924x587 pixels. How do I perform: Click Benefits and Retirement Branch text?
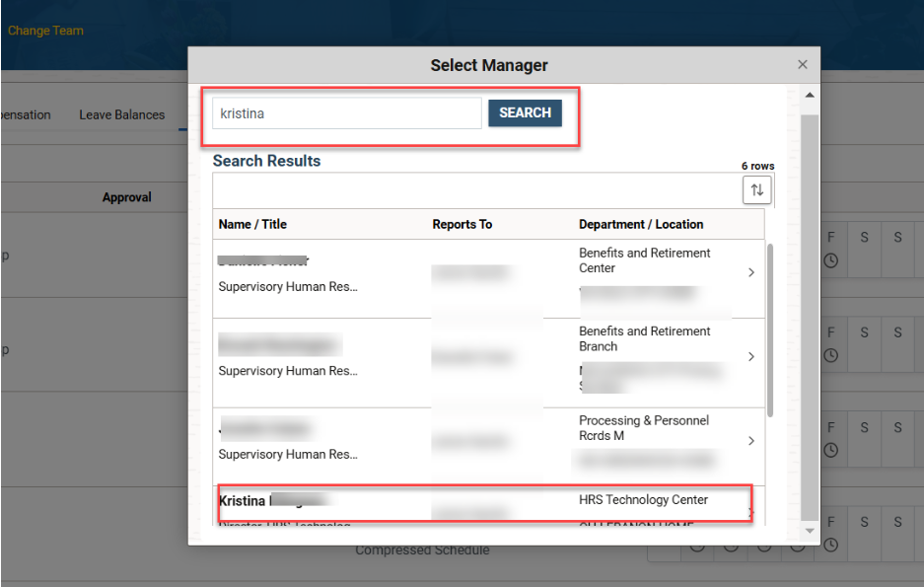(x=644, y=338)
